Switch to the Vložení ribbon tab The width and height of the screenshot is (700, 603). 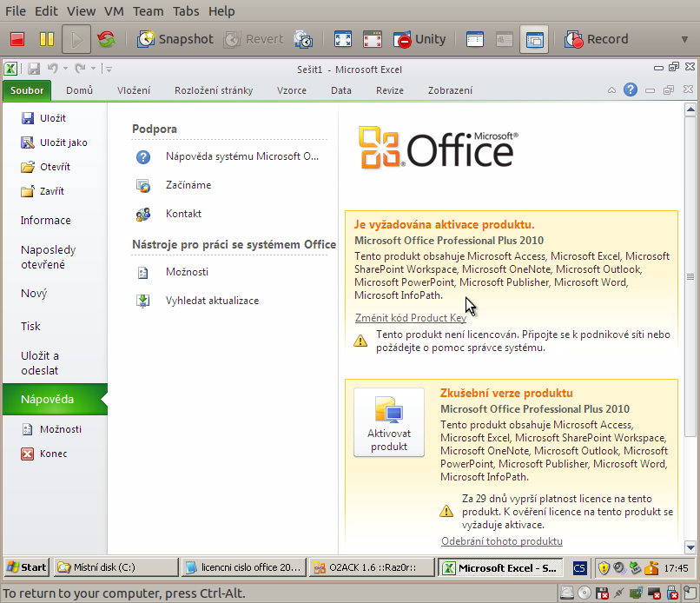134,90
